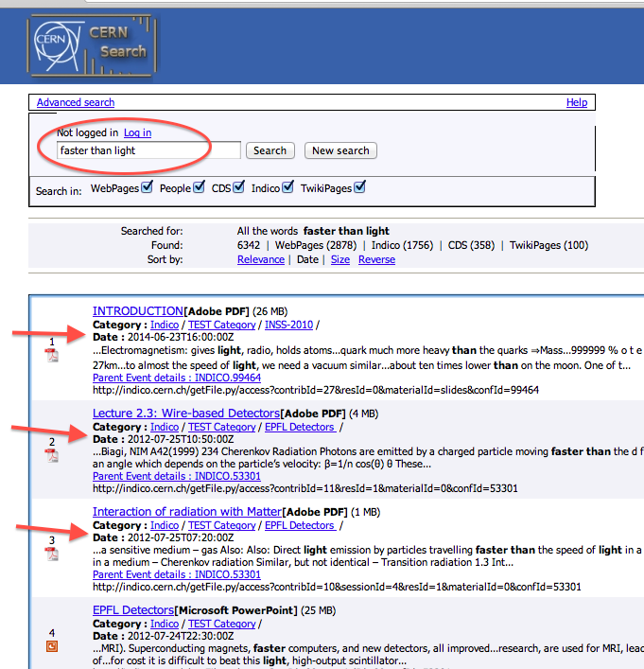Screen dimensions: 644x669
Task: Sort results by Size
Action: 339,259
